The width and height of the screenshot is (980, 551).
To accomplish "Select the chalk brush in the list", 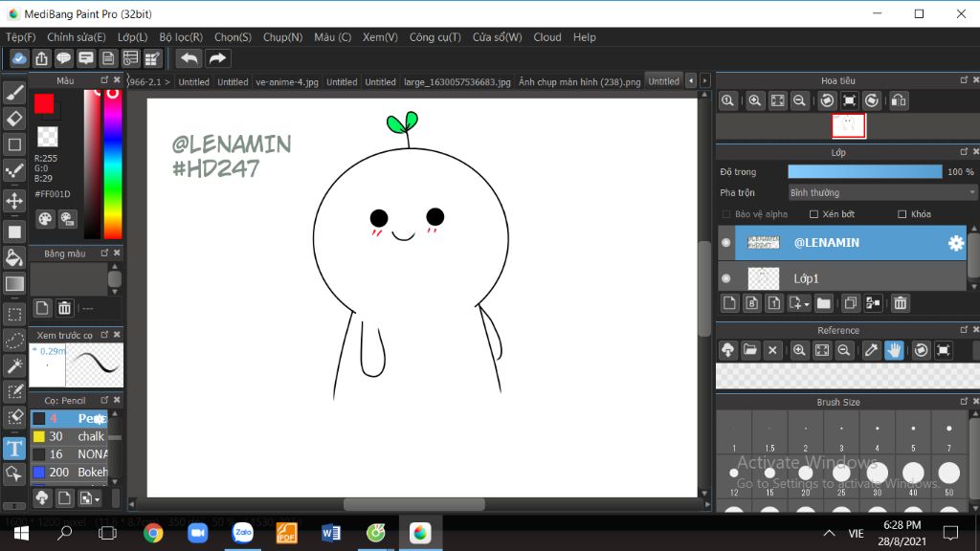I will (x=69, y=436).
